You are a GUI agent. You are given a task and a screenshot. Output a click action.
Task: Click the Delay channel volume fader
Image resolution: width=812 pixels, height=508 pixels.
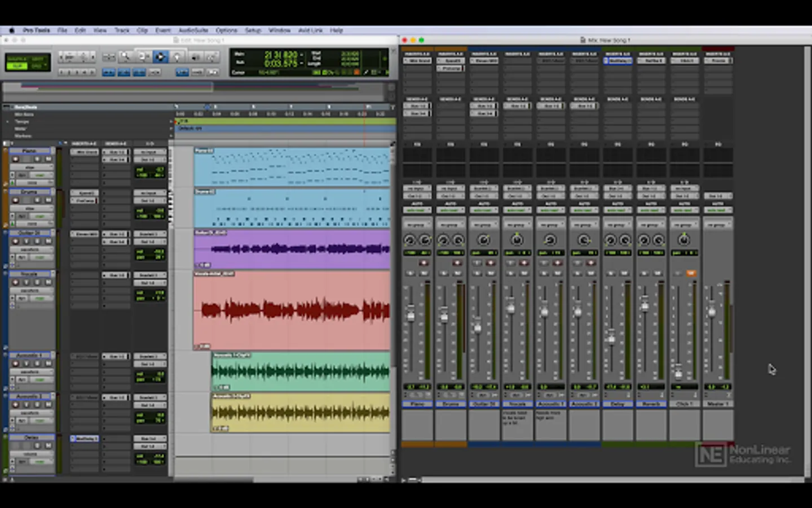point(611,338)
